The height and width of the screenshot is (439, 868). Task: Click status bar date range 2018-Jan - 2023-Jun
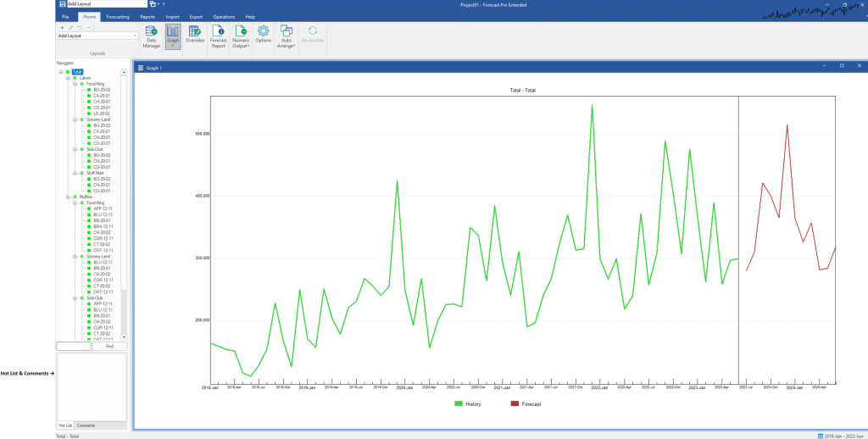[x=845, y=436]
